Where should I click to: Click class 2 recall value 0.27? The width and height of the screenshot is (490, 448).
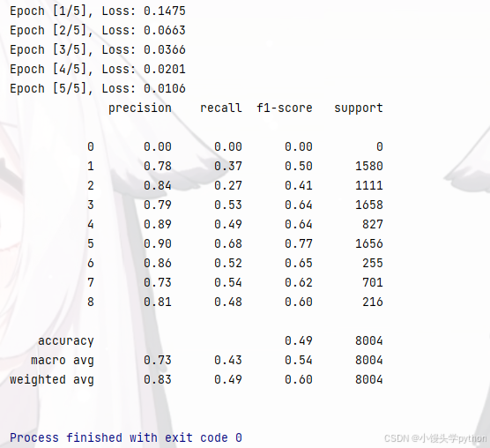coord(228,186)
